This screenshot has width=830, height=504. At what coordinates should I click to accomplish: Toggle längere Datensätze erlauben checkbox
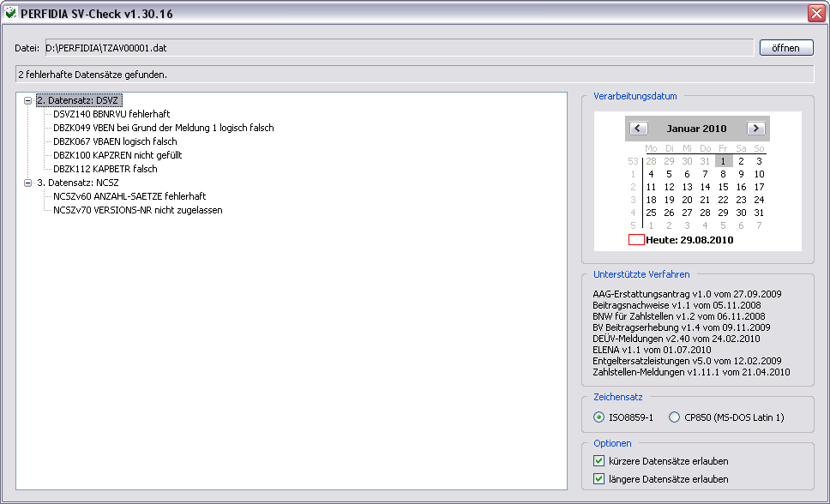pos(598,479)
